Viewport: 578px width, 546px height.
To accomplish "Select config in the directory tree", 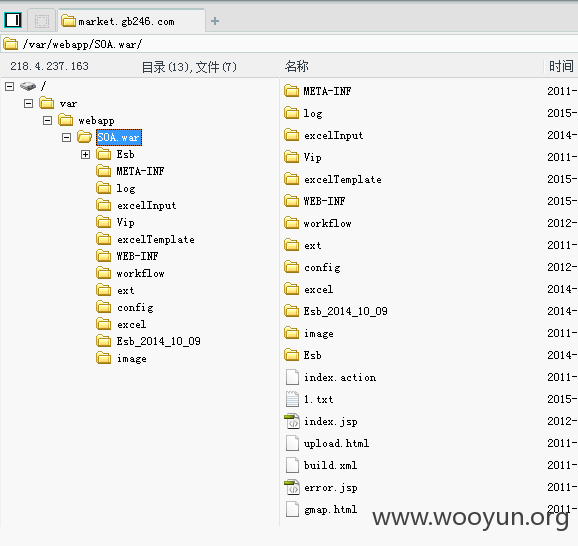I will pyautogui.click(x=135, y=307).
